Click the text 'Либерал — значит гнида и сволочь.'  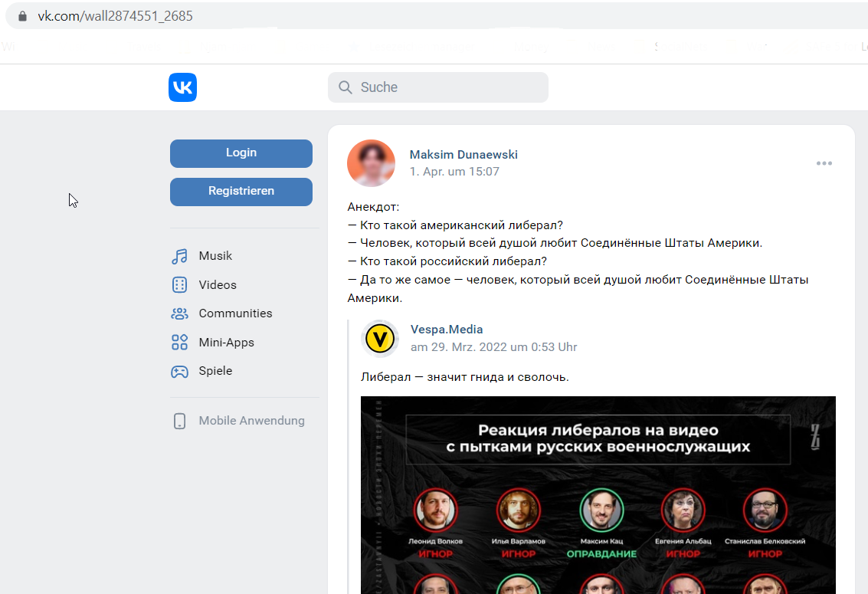464,377
